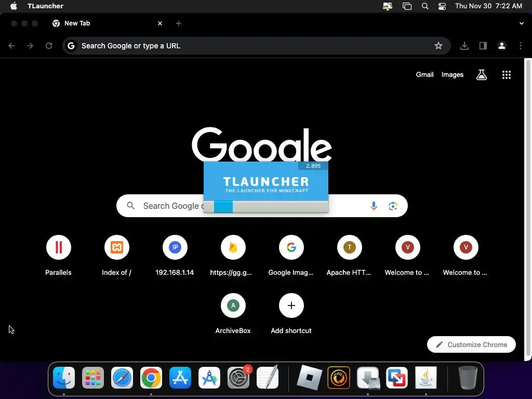Launch Safari from the Dock
The width and height of the screenshot is (532, 399).
[x=122, y=378]
